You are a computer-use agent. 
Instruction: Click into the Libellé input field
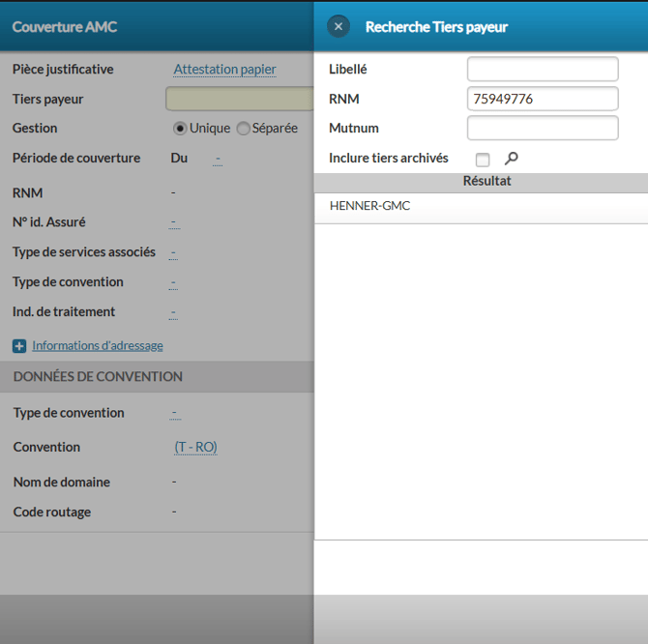[542, 70]
